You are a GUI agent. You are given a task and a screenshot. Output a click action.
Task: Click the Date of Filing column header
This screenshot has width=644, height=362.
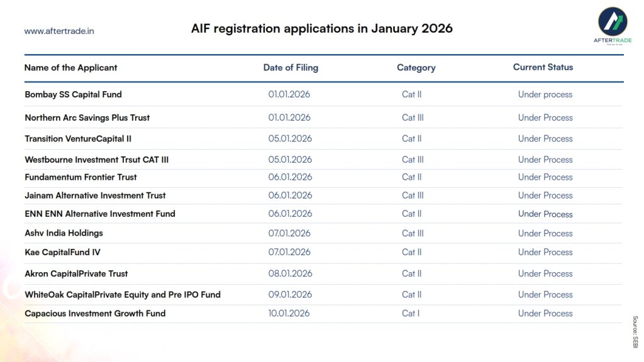point(291,68)
